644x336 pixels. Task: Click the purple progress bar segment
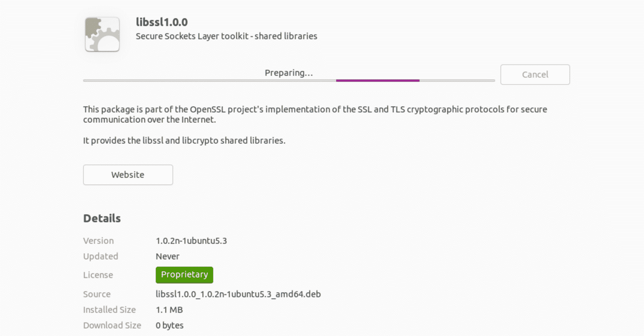[x=378, y=80]
